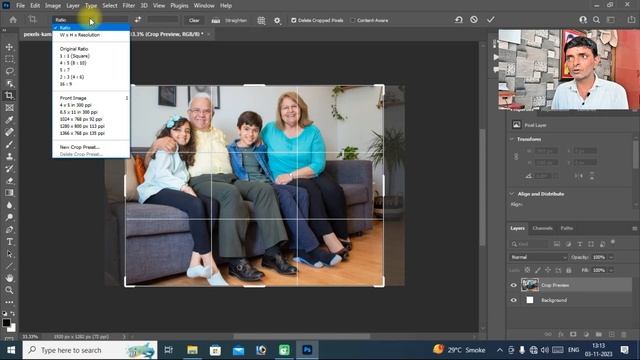Swap width and height crop values
640x360 pixels.
(138, 20)
